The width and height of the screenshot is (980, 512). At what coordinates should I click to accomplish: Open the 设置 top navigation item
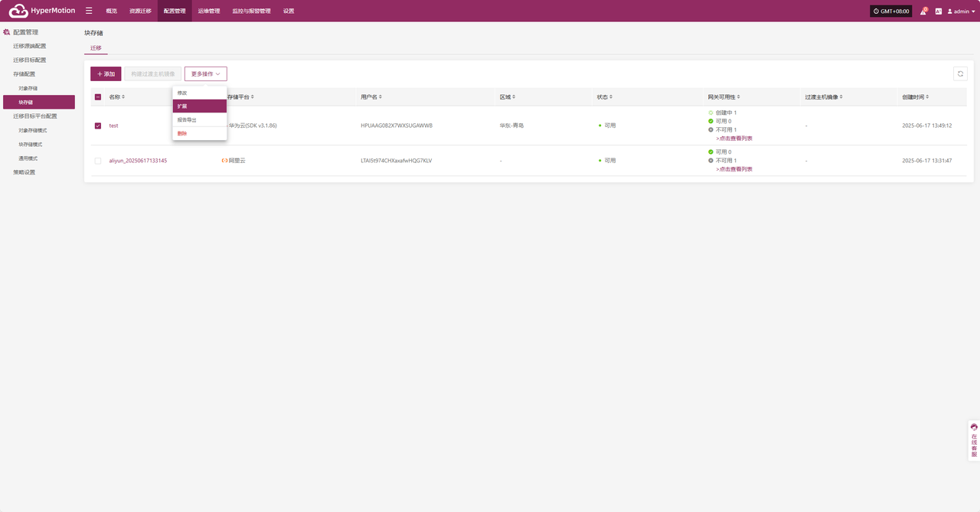point(289,11)
